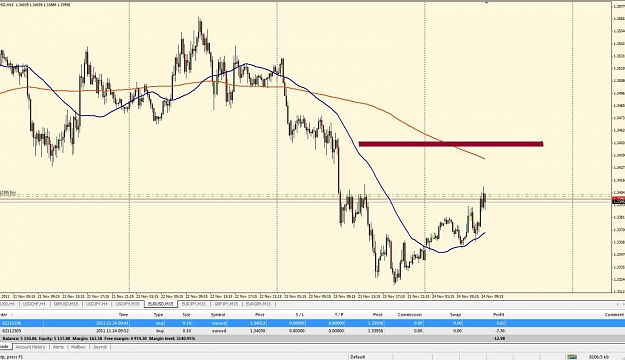625x360 pixels.
Task: Sort orders by the Time column header
Action: 123,315
